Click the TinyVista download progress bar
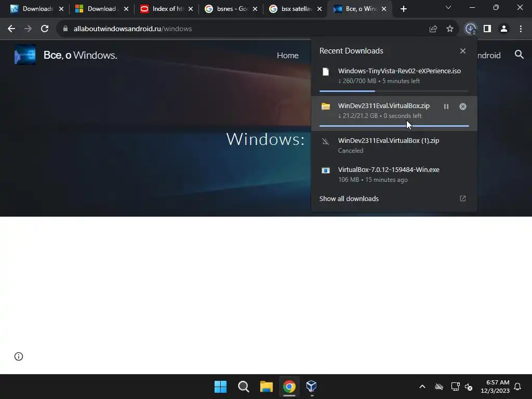This screenshot has width=532, height=399. click(394, 91)
